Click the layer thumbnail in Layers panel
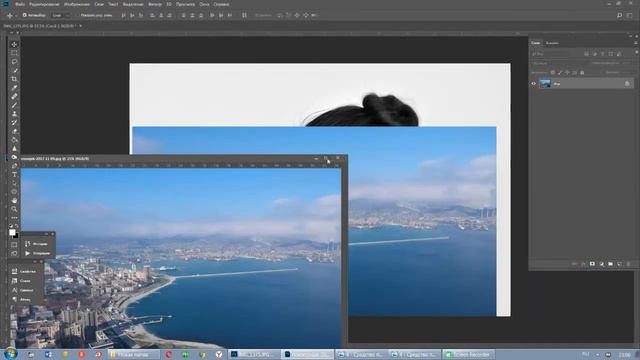This screenshot has height=360, width=640. tap(545, 84)
